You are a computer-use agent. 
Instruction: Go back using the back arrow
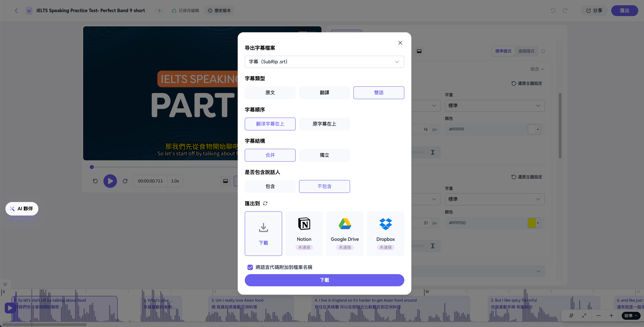tap(16, 10)
